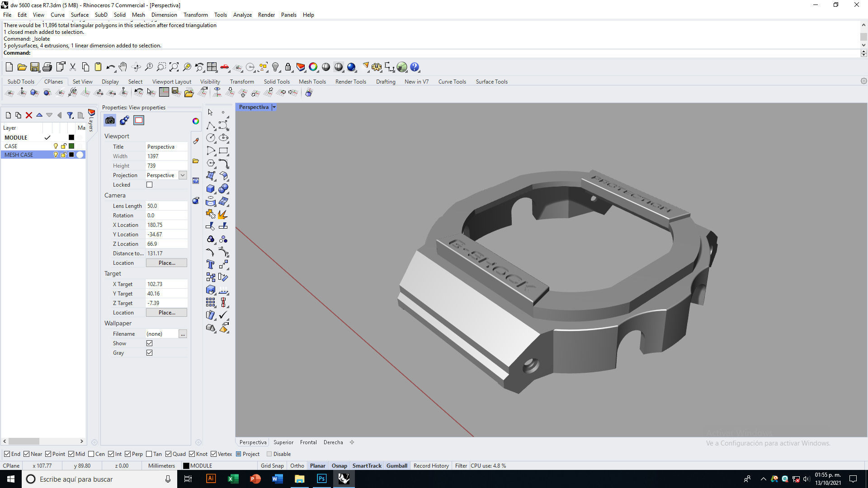The height and width of the screenshot is (488, 868).
Task: Open the File menu
Action: tap(7, 15)
